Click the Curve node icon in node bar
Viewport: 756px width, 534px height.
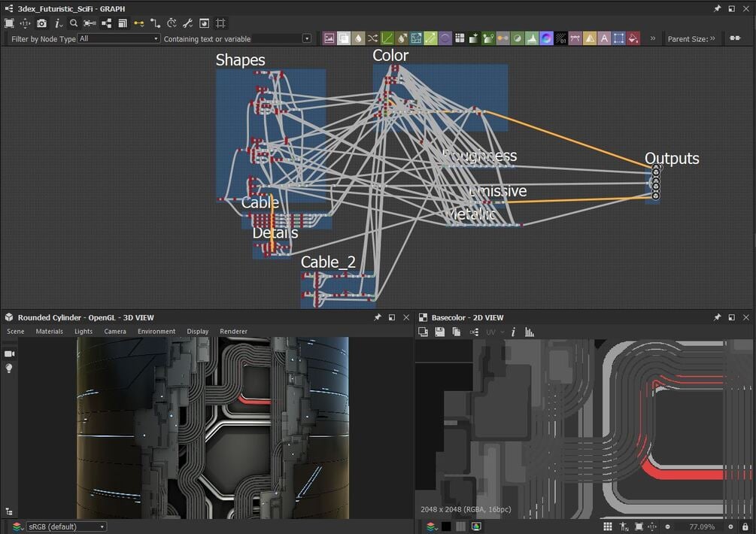[387, 38]
